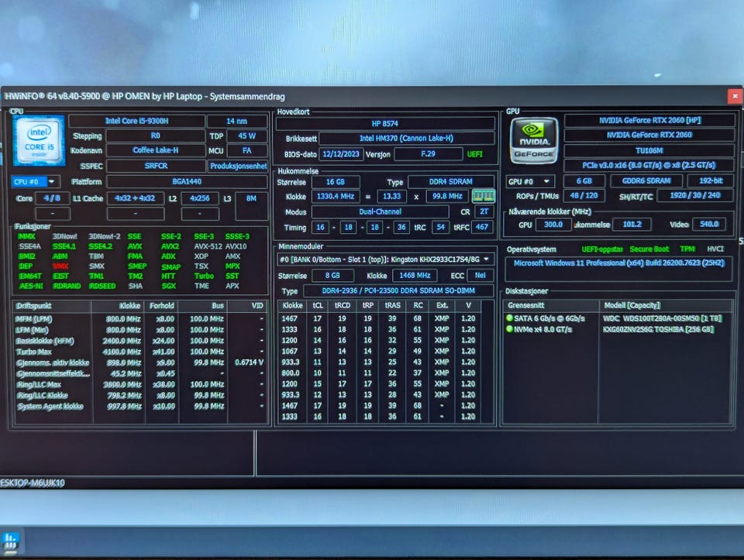Click the 1330.4 MHz memory clock value

tap(336, 196)
